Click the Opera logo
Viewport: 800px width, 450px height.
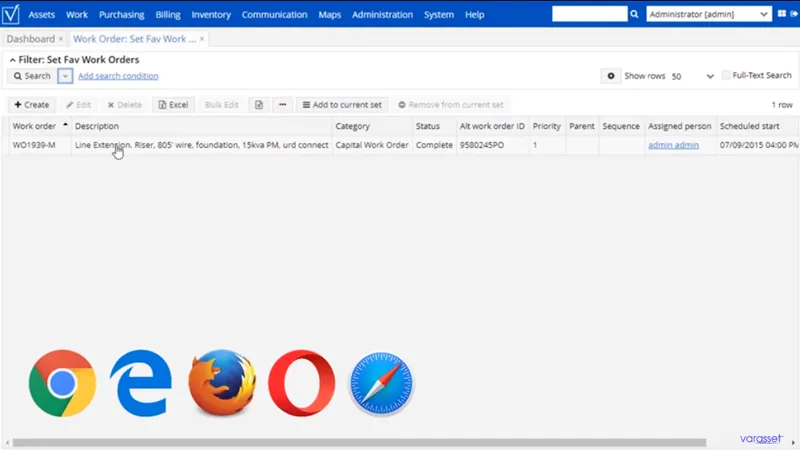pos(302,383)
